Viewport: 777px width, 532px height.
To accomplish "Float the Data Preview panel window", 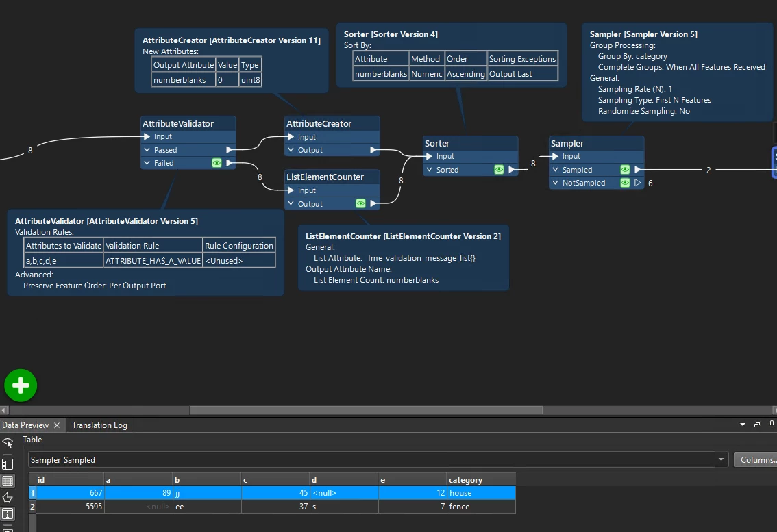I will (756, 425).
